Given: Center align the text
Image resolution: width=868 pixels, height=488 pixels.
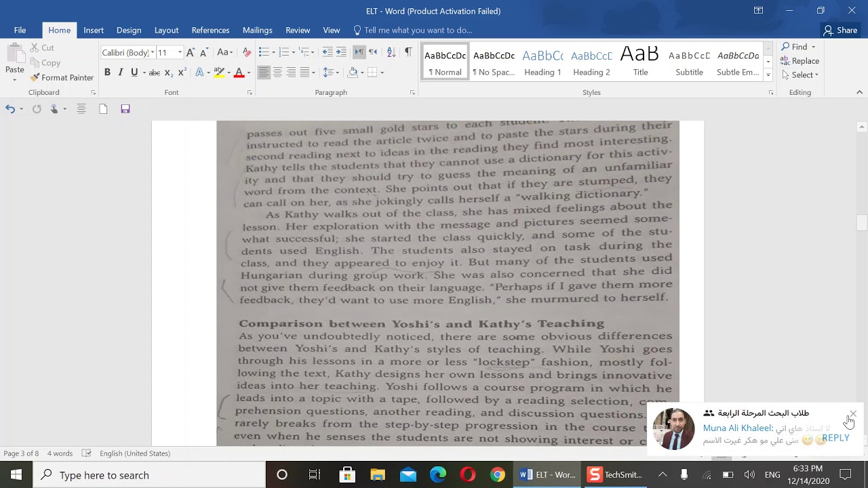Looking at the screenshot, I should 277,73.
